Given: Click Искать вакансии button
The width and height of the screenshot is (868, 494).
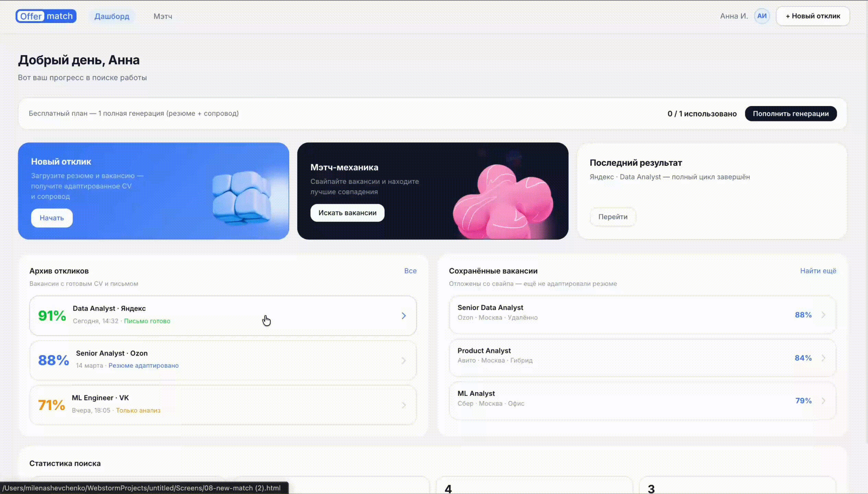Looking at the screenshot, I should tap(347, 213).
